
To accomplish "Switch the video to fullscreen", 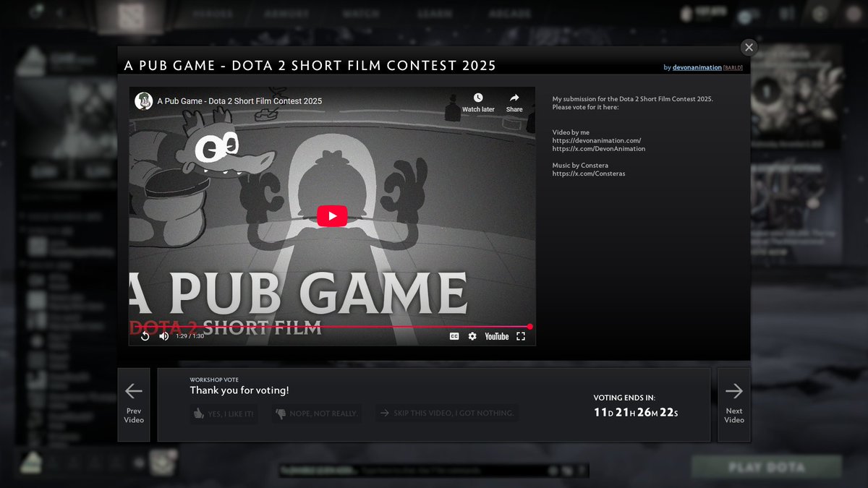I will point(521,336).
